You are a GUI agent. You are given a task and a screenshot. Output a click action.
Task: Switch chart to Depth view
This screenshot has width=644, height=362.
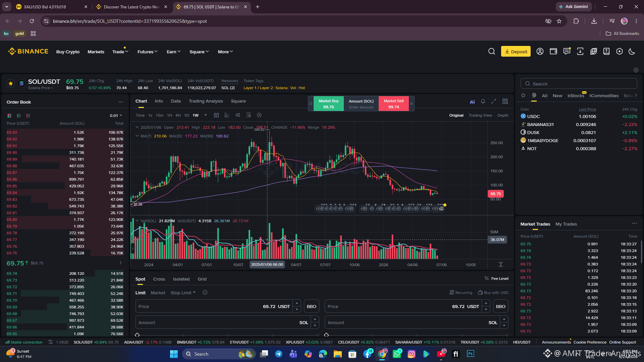point(503,115)
